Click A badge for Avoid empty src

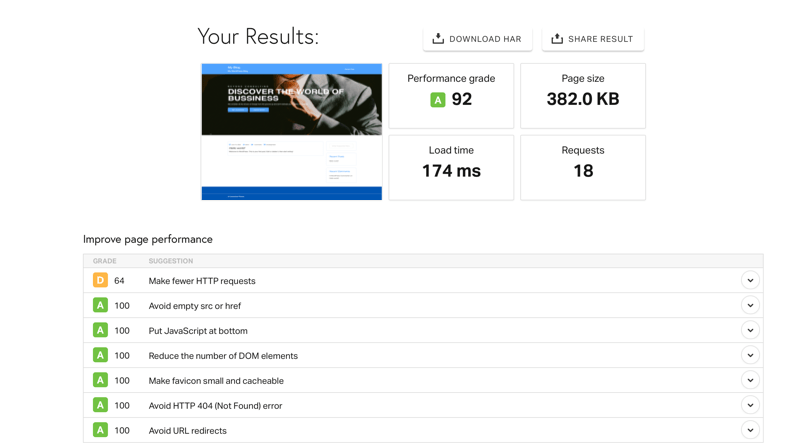(x=100, y=305)
